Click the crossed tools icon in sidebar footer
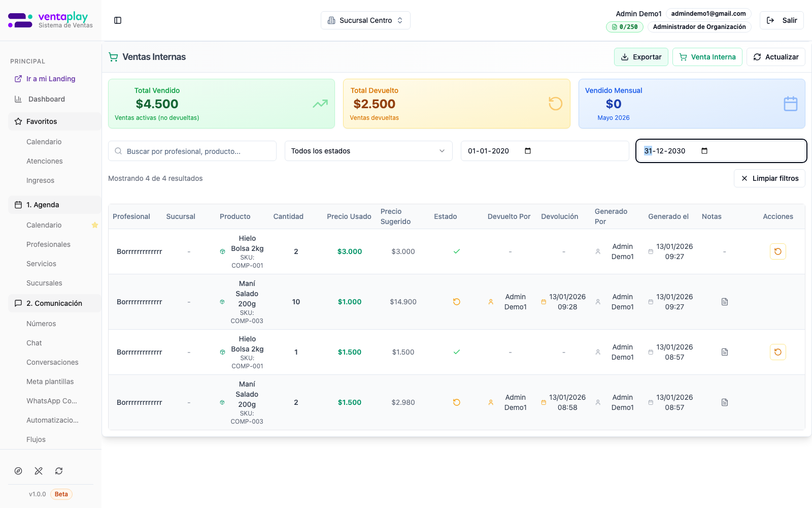The width and height of the screenshot is (812, 508). click(39, 471)
